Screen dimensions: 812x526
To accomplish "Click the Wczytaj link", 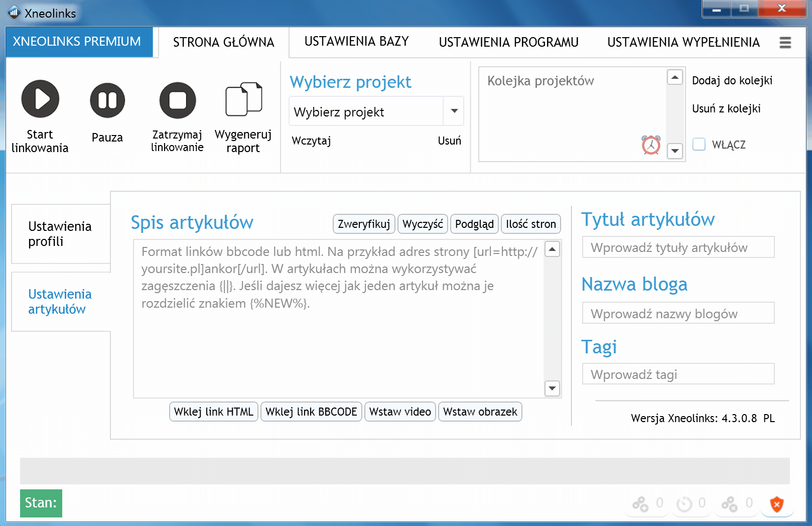I will pos(311,141).
